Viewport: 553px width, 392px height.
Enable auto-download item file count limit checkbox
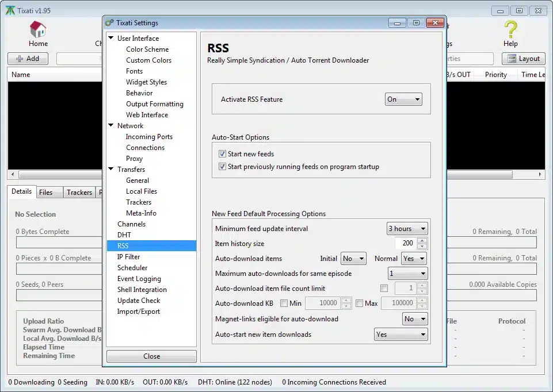384,289
